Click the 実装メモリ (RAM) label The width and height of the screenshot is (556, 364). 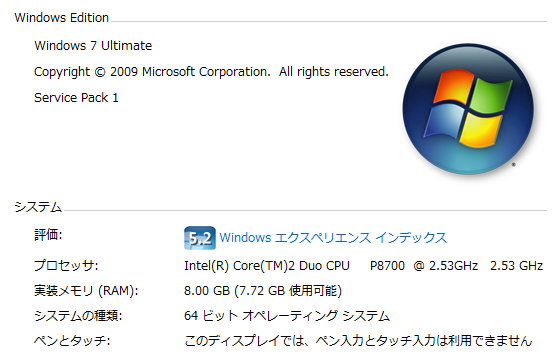[x=86, y=291]
